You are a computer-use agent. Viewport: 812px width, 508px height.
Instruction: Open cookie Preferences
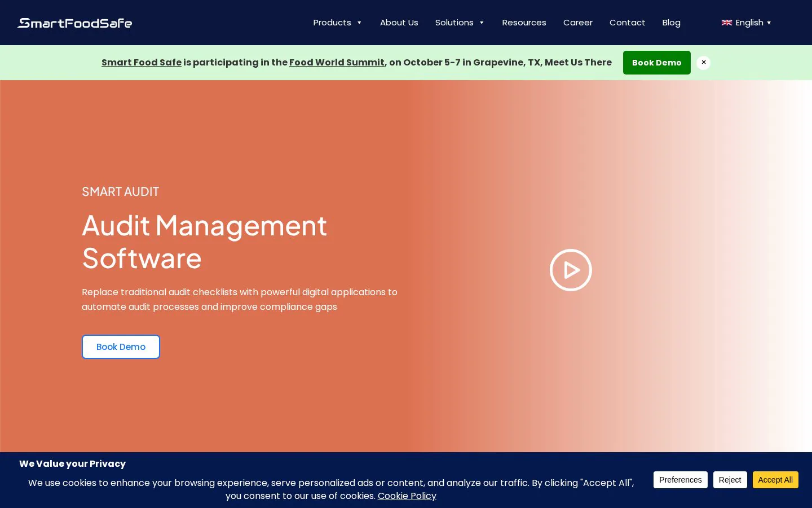click(x=680, y=480)
